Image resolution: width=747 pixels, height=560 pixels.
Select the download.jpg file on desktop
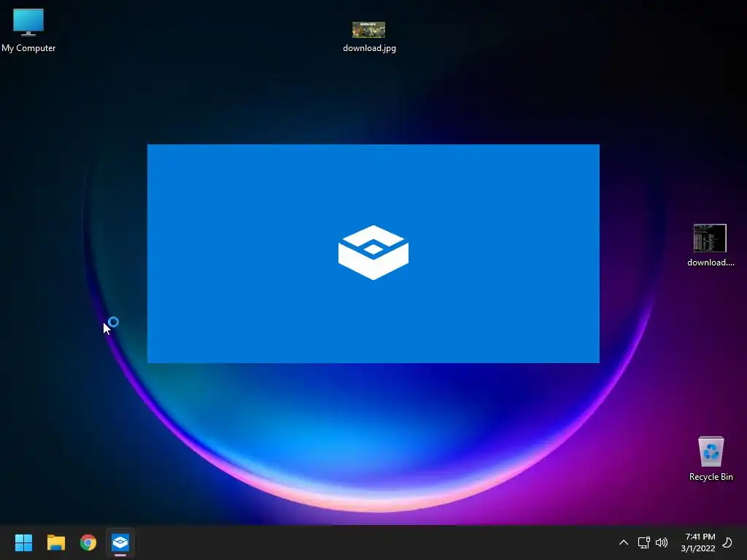coord(369,37)
